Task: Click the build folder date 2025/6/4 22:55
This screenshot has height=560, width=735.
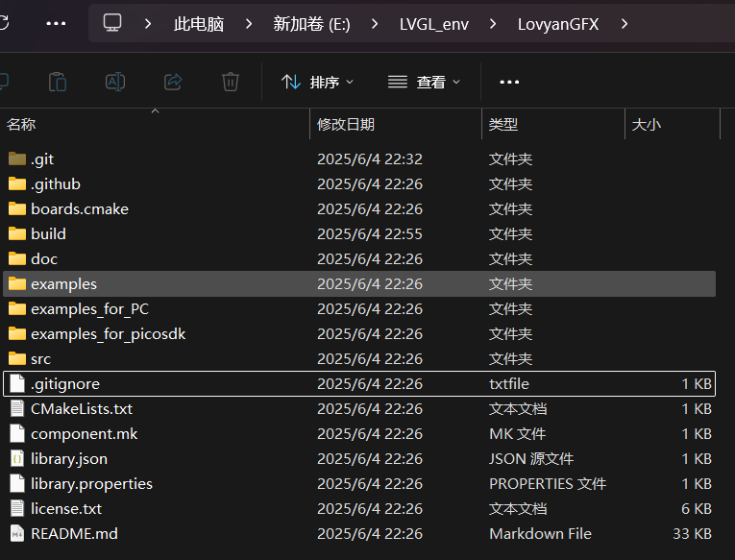Action: (370, 233)
